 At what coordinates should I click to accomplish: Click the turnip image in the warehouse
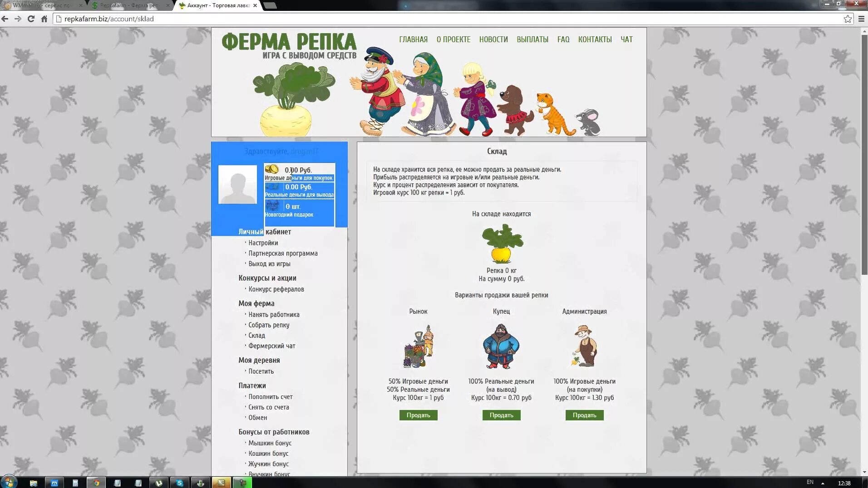point(502,244)
